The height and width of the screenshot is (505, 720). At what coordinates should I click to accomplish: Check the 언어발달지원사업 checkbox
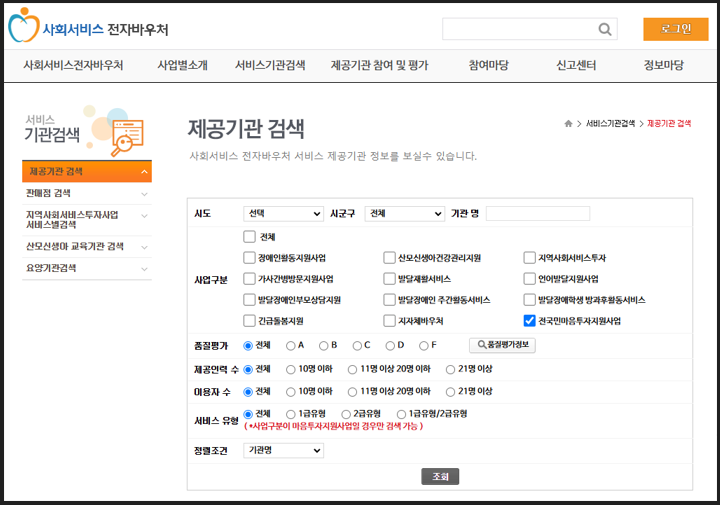click(x=529, y=279)
